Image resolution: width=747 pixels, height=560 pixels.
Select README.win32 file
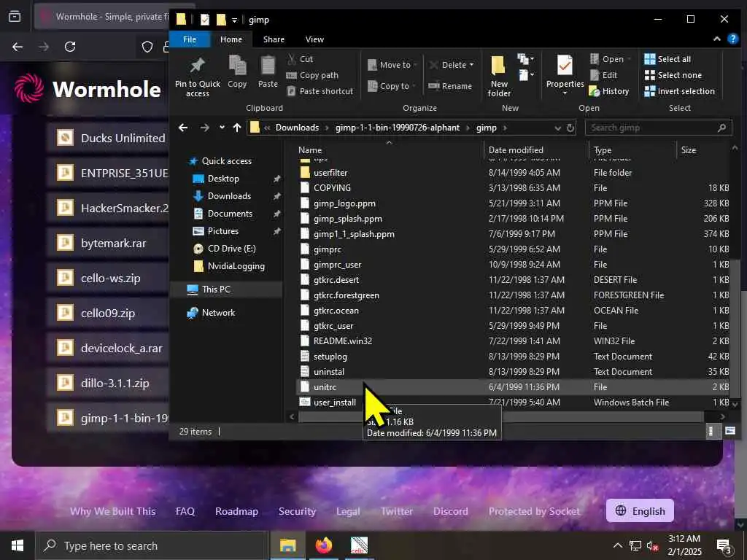343,341
